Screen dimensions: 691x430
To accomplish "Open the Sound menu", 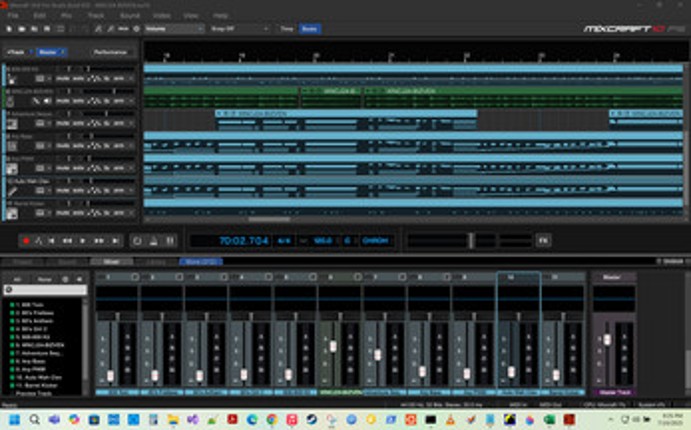I will point(128,16).
